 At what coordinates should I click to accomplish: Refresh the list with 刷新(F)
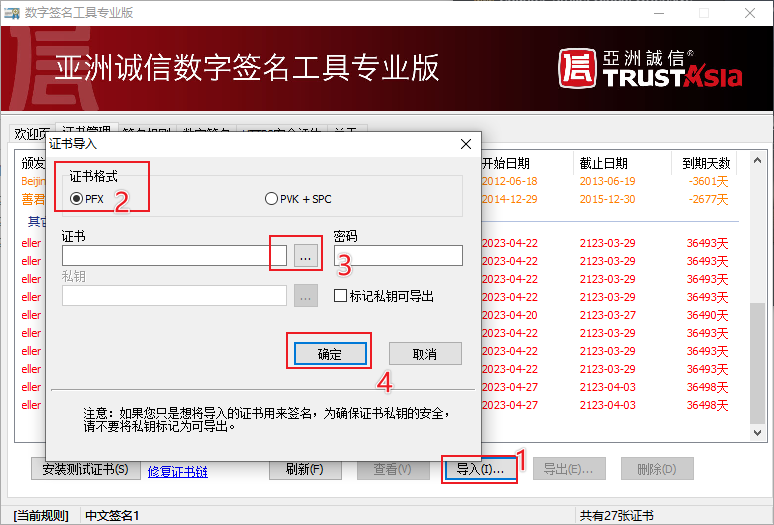(x=305, y=469)
